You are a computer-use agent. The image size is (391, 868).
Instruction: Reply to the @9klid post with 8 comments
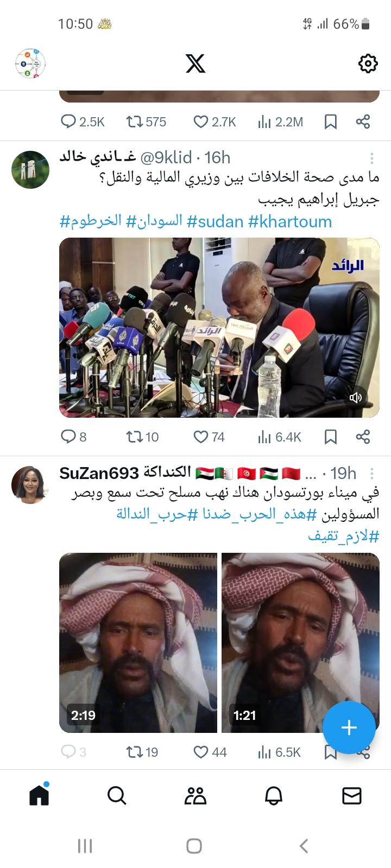(73, 437)
